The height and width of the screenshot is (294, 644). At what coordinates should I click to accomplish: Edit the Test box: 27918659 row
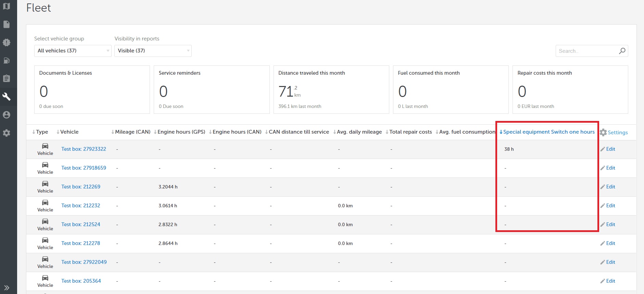608,168
